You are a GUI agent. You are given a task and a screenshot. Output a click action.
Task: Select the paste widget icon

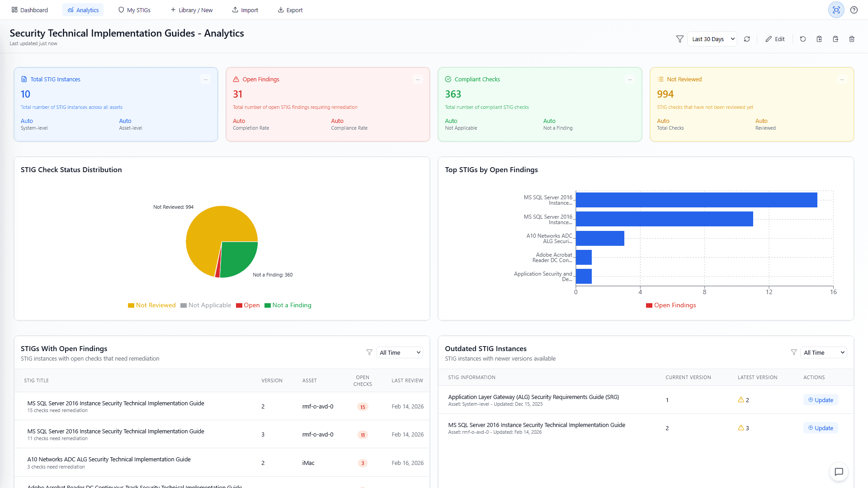[x=819, y=39]
